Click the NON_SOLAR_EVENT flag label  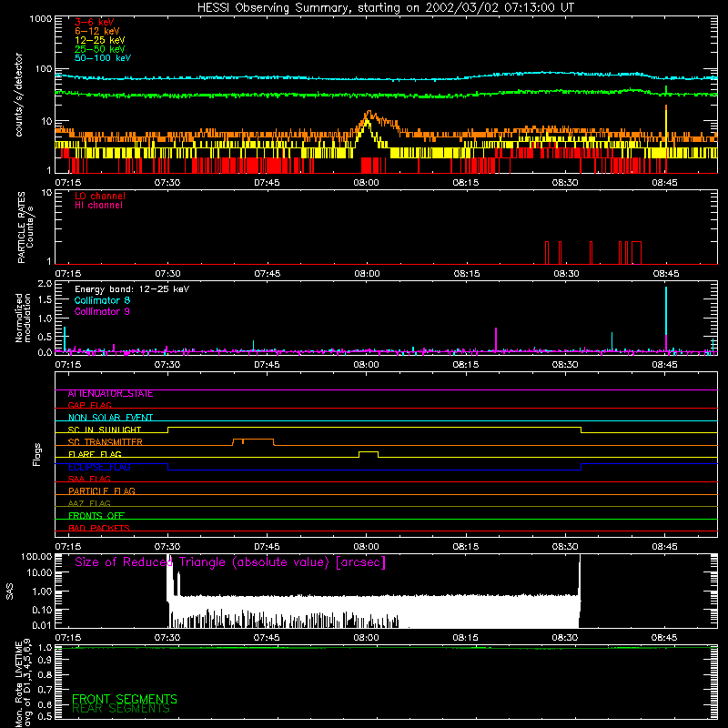point(110,418)
